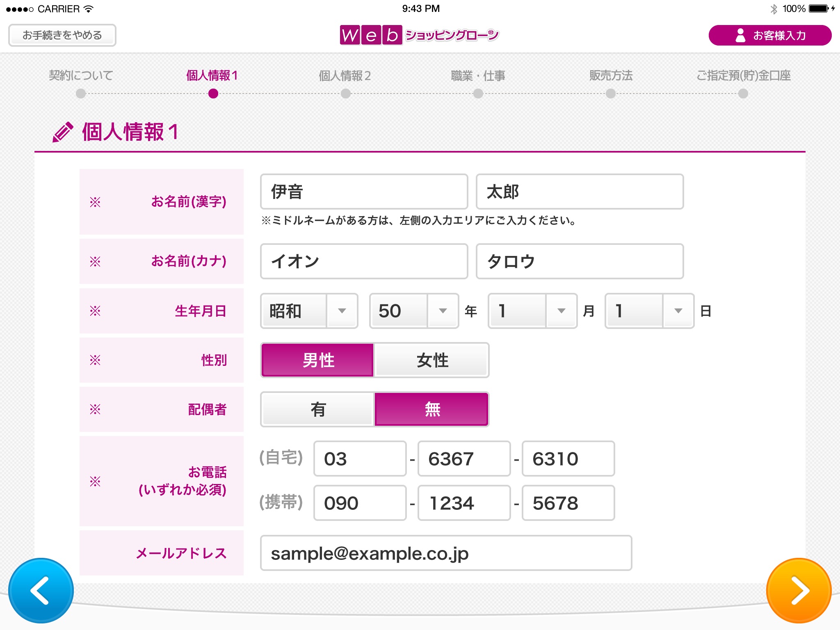The height and width of the screenshot is (630, 840).
Task: Edit home phone area code 03
Action: 360,459
